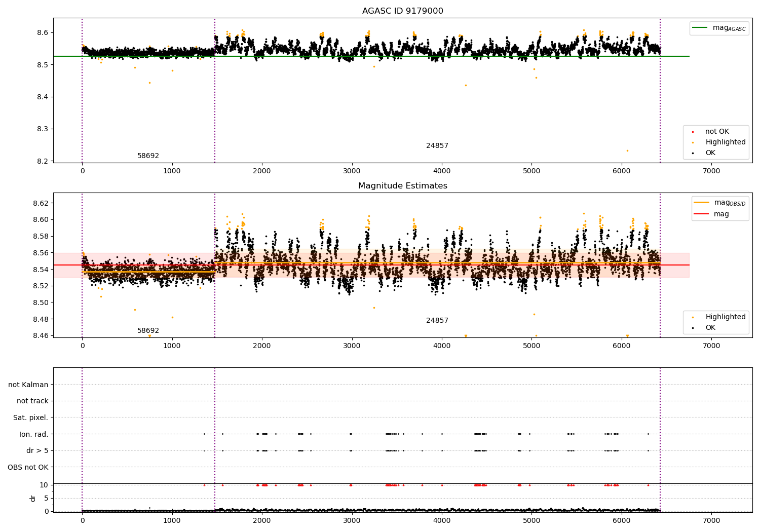
Task: Click the '58692' observation label in top plot
Action: point(148,156)
